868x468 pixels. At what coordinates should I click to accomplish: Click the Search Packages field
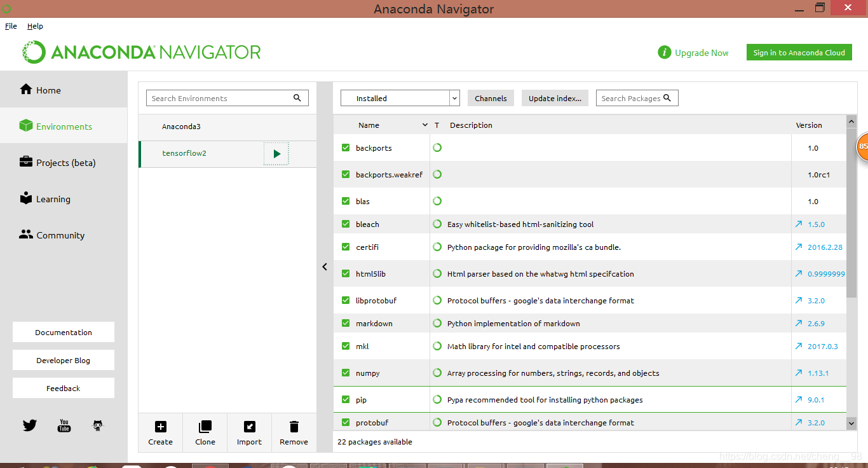637,98
